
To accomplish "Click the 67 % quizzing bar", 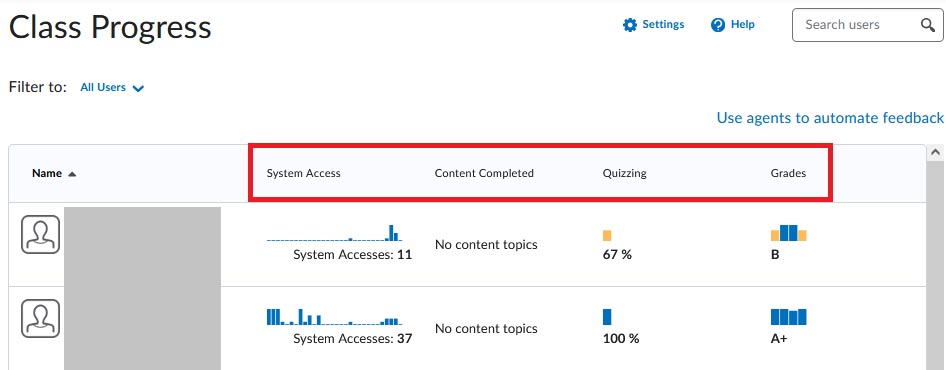I will (607, 235).
